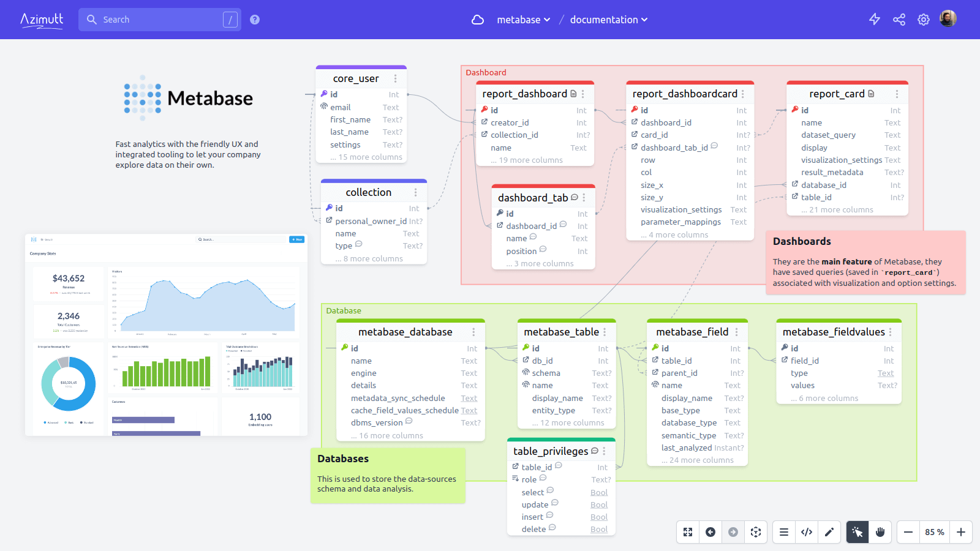Open settings from the gear icon
980x551 pixels.
(923, 19)
